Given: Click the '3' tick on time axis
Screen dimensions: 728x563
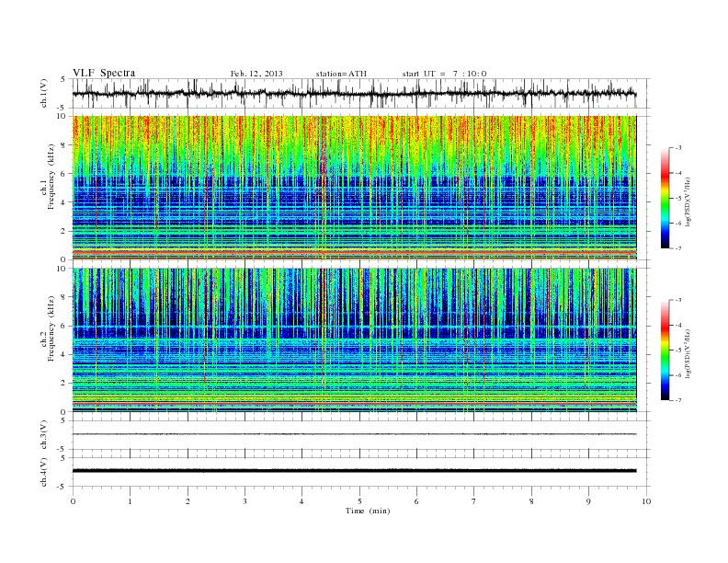Looking at the screenshot, I should coord(245,501).
